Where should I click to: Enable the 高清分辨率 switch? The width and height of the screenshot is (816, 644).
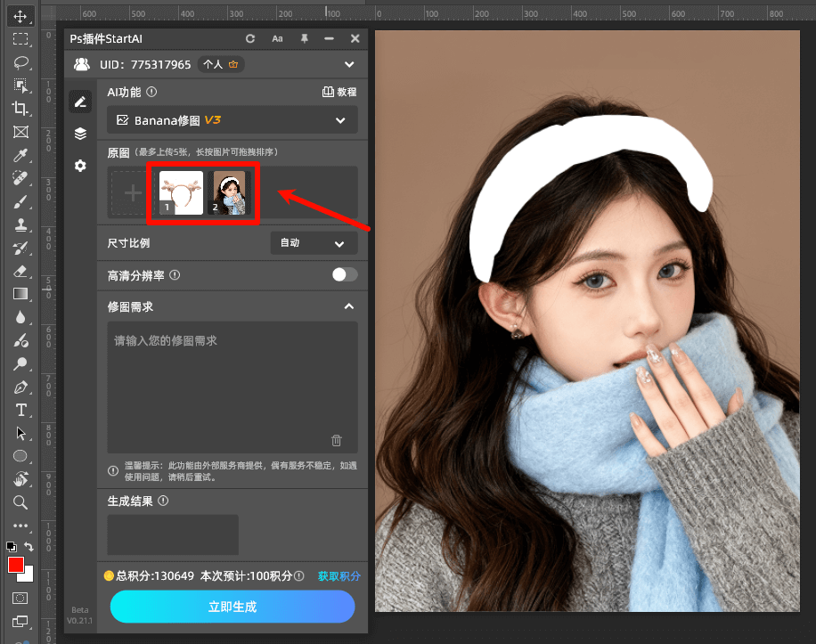click(x=345, y=275)
